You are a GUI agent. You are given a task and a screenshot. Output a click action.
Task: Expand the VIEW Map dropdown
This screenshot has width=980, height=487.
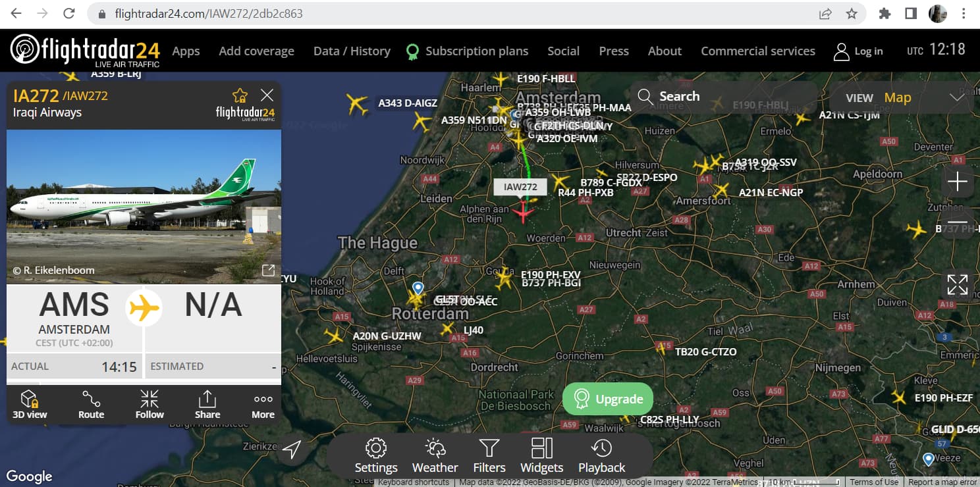pos(906,98)
